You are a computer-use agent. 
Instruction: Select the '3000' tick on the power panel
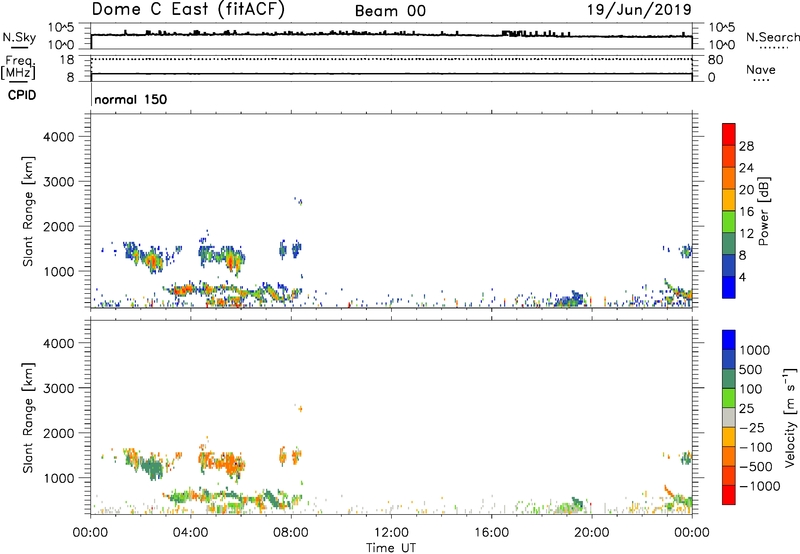tap(59, 182)
